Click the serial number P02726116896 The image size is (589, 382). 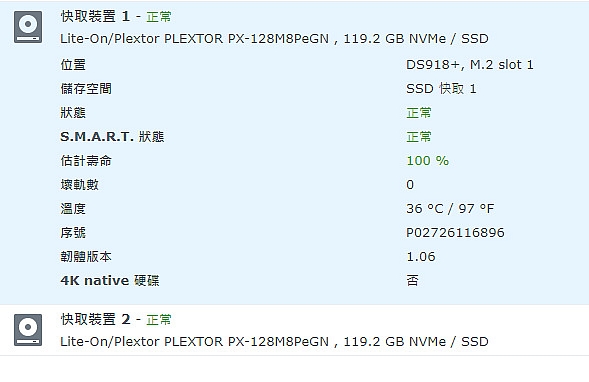point(455,233)
